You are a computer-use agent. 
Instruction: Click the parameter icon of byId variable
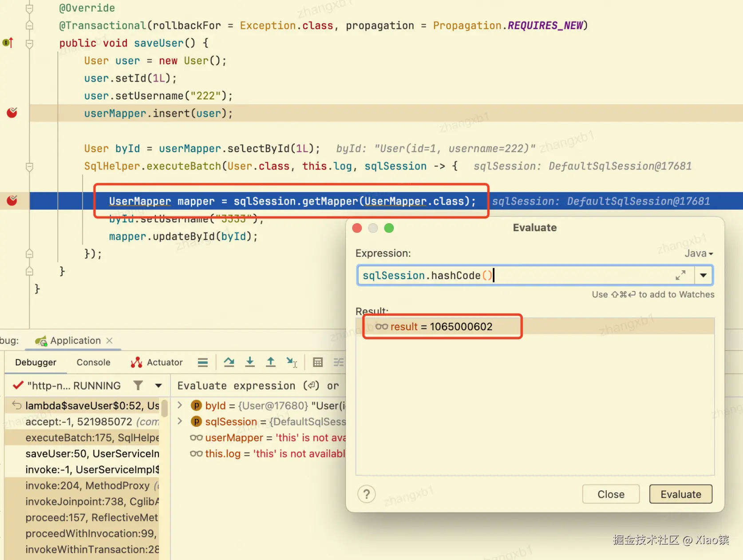(196, 406)
